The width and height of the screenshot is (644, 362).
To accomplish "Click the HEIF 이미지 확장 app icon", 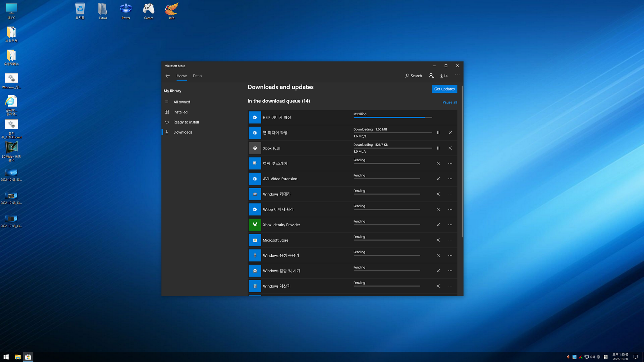I will (x=255, y=117).
